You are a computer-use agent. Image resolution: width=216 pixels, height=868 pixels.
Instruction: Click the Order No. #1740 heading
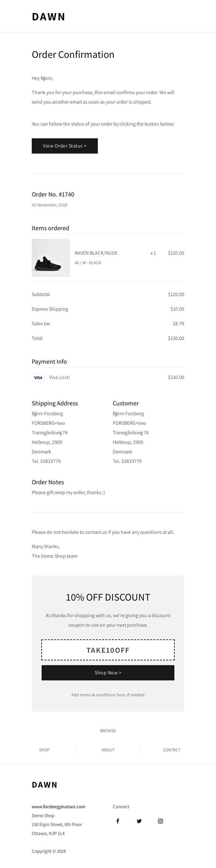tap(53, 194)
